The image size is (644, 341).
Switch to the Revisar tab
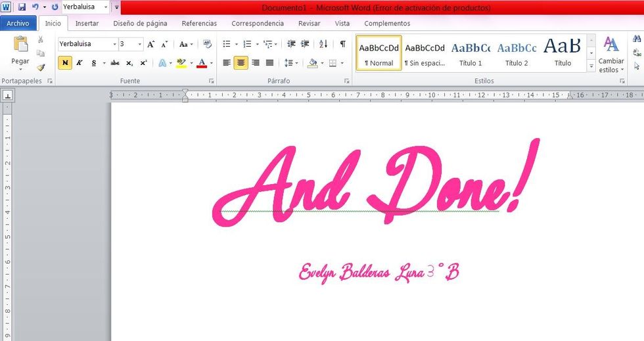pyautogui.click(x=310, y=24)
